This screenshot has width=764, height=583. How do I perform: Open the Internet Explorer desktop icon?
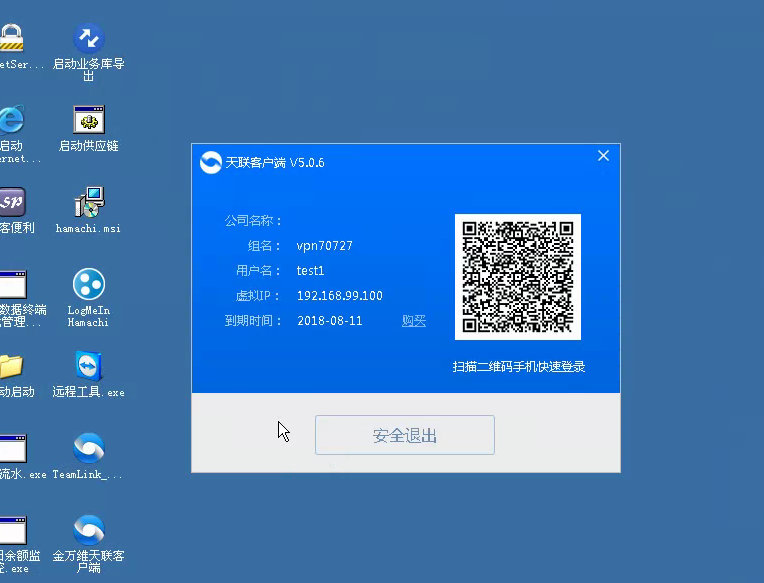click(13, 119)
